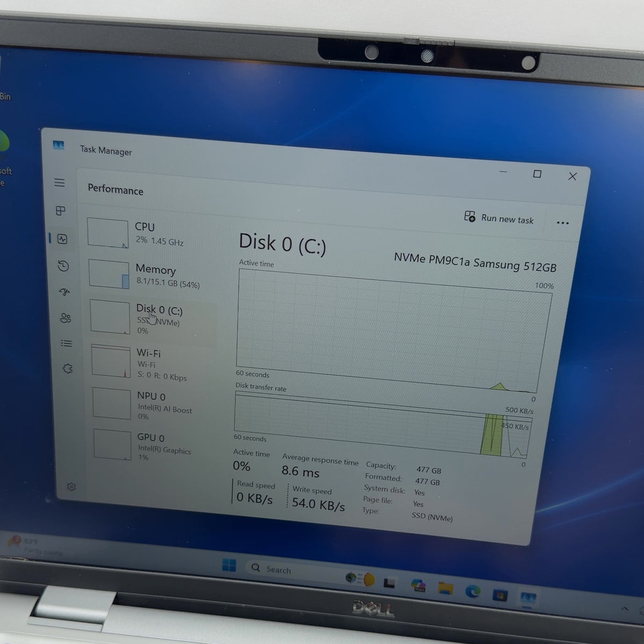This screenshot has width=644, height=644.
Task: Select the Performance page icon in sidebar
Action: click(x=62, y=239)
